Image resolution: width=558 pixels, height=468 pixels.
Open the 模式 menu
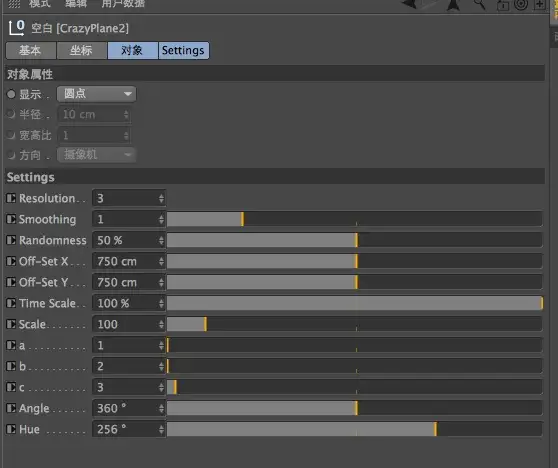coord(40,4)
